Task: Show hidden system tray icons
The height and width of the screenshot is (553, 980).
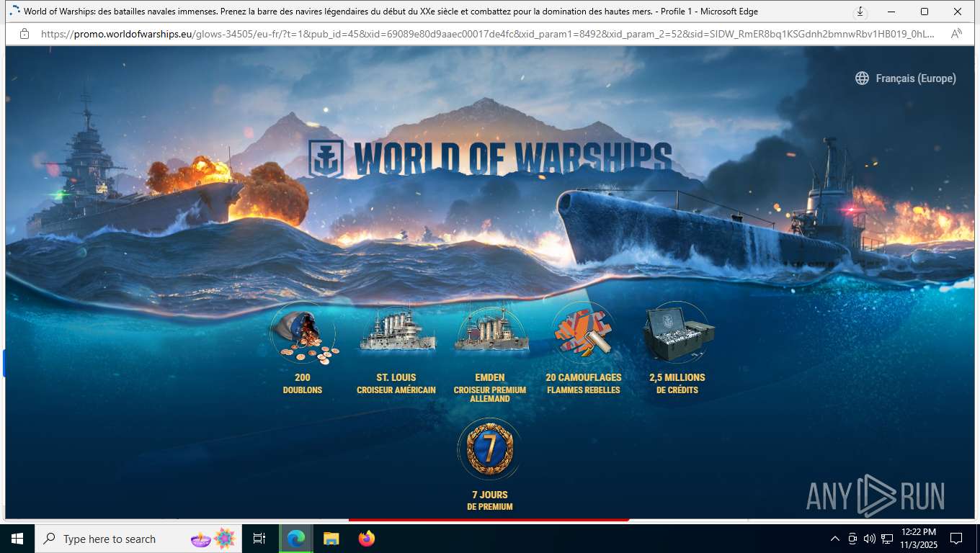Action: [x=835, y=539]
